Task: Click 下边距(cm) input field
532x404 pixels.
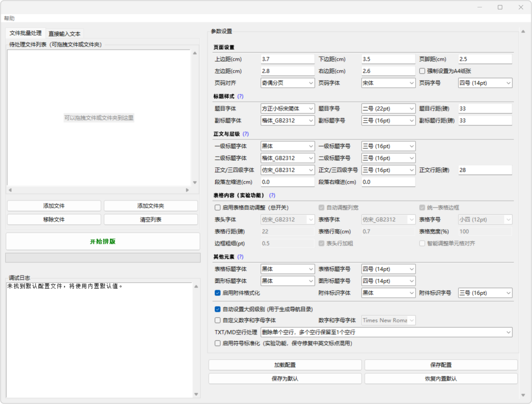Action: 388,59
